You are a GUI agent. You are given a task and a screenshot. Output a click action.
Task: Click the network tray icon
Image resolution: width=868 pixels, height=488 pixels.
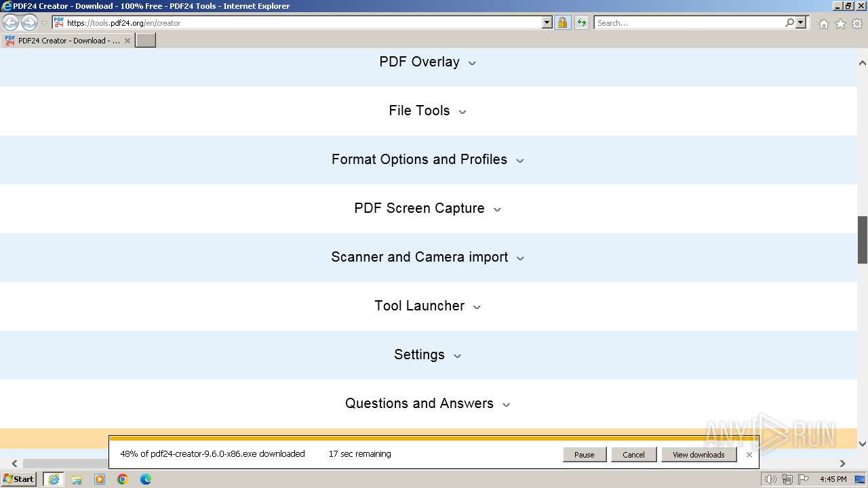pos(787,479)
